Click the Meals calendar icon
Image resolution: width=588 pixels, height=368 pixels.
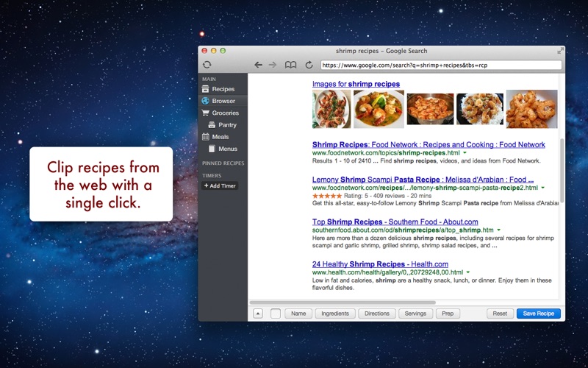206,137
